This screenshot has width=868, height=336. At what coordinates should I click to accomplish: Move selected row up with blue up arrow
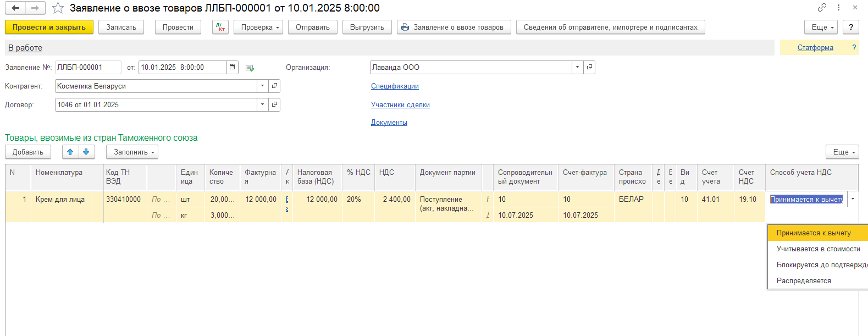[x=70, y=152]
